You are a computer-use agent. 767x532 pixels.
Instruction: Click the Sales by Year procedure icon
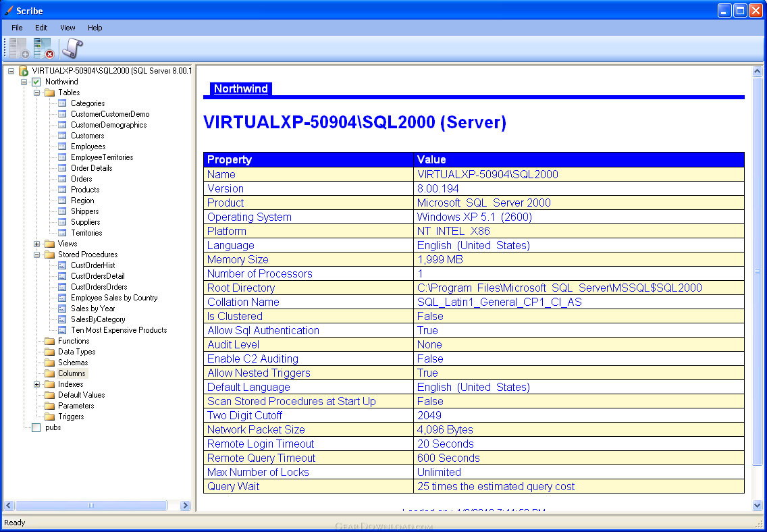(x=62, y=308)
